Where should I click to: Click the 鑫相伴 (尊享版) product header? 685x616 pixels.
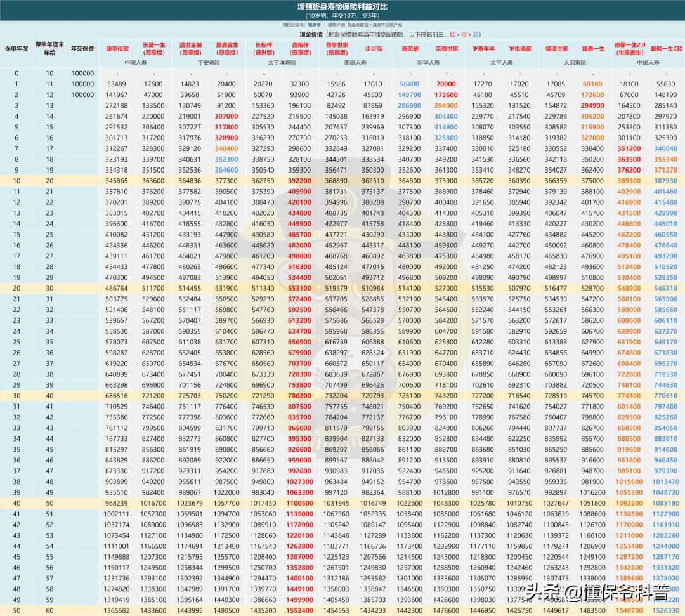[300, 49]
